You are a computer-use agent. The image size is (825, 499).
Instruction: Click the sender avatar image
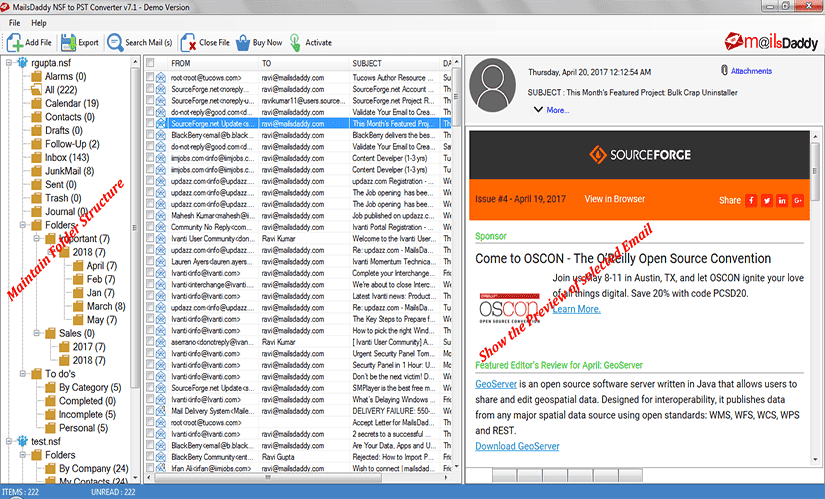click(x=492, y=85)
